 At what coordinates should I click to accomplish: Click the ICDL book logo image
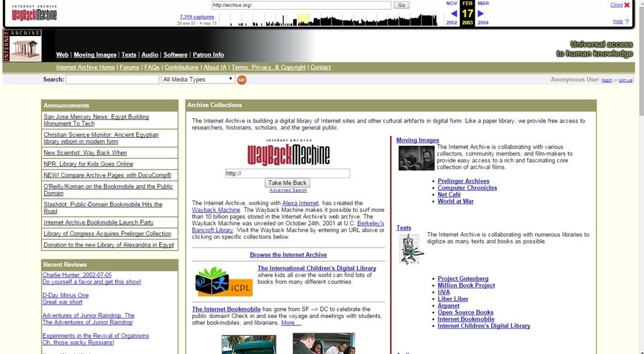click(x=224, y=282)
